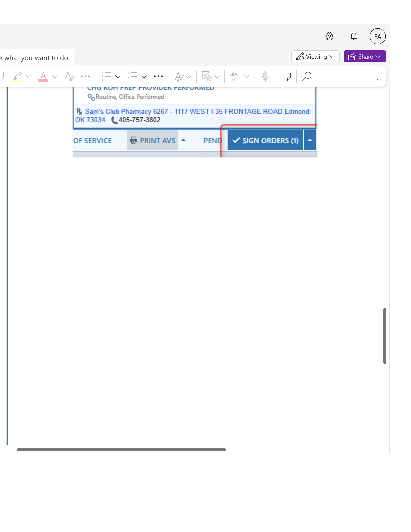Click the purple Share button
The width and height of the screenshot is (411, 532).
click(x=364, y=57)
